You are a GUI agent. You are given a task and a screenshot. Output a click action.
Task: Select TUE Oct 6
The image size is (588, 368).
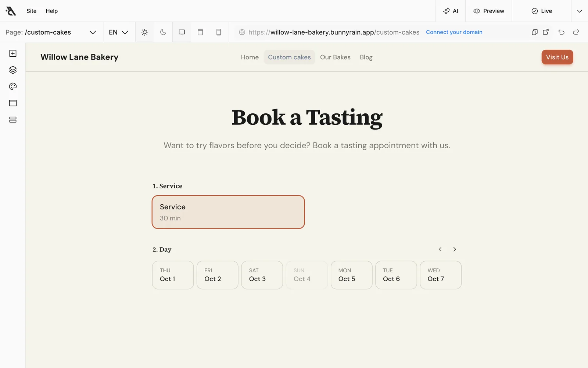[396, 275]
